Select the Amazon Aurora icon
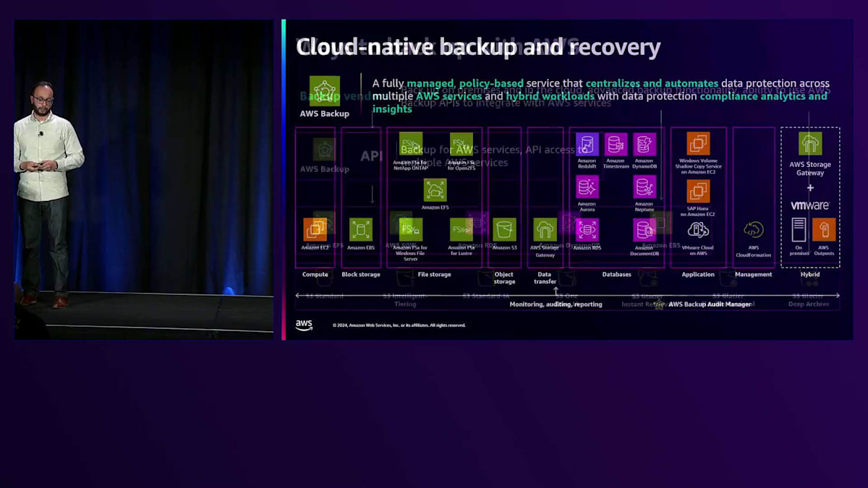 (x=587, y=187)
